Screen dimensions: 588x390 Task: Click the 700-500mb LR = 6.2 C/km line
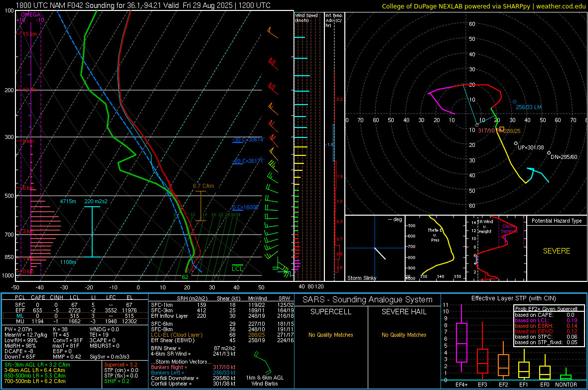pyautogui.click(x=34, y=382)
